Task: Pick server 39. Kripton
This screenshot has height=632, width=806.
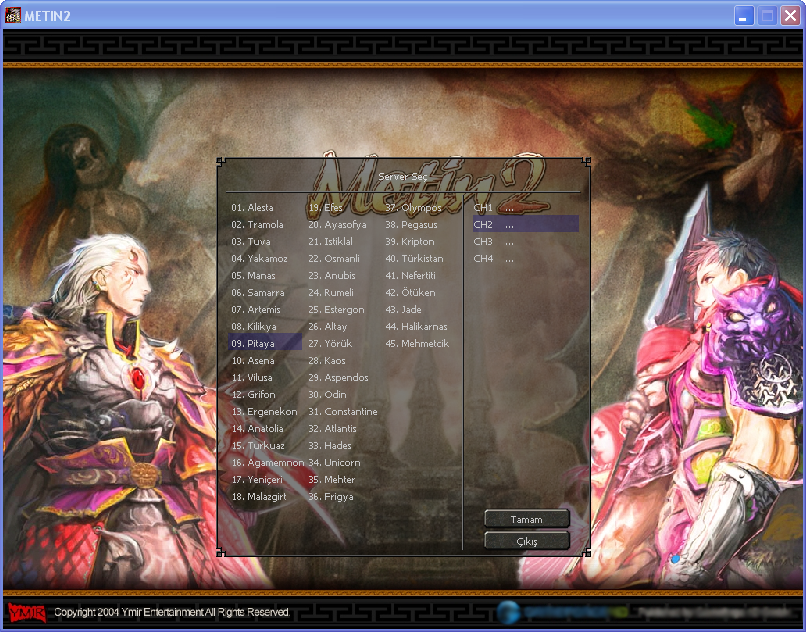Action: tap(410, 242)
